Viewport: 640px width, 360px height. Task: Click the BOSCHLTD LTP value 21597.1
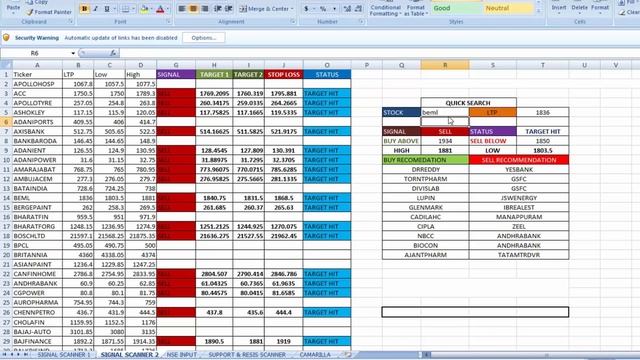pyautogui.click(x=78, y=236)
